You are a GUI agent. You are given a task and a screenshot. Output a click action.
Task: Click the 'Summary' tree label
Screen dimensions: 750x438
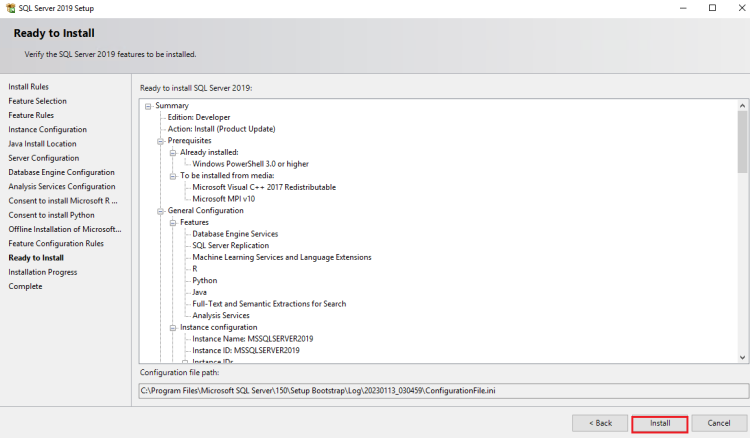click(x=172, y=106)
